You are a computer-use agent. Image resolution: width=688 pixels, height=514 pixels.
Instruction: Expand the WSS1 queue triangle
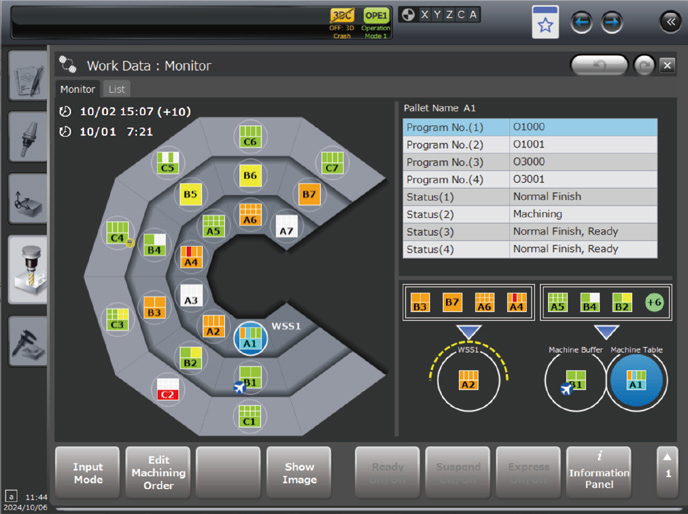tap(467, 332)
